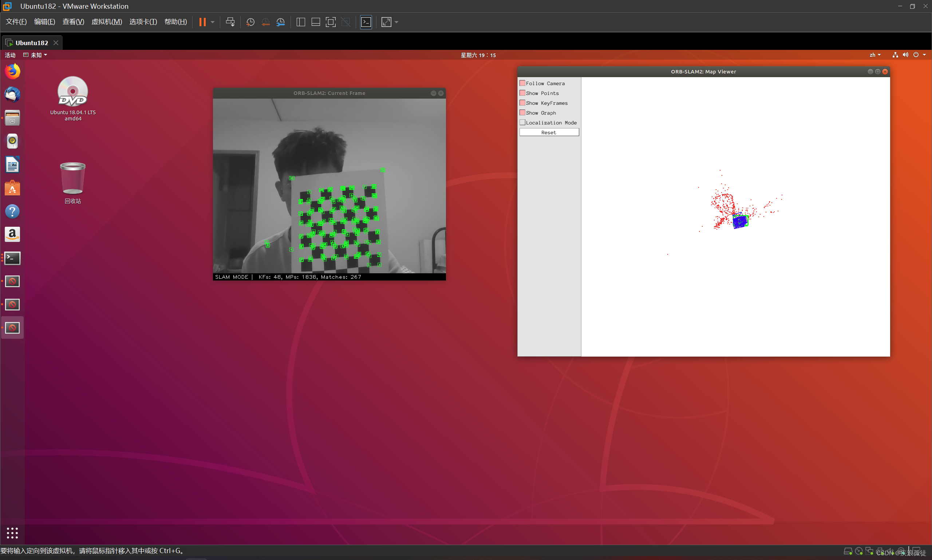The height and width of the screenshot is (560, 932).
Task: Open Terminal from the Ubuntu dock
Action: pyautogui.click(x=12, y=258)
